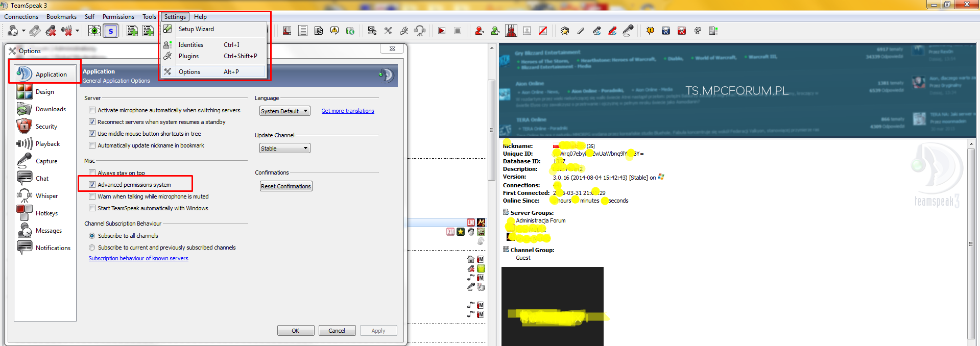Screen dimensions: 980x346
Task: Click the server with green light icon
Action: (x=713, y=31)
